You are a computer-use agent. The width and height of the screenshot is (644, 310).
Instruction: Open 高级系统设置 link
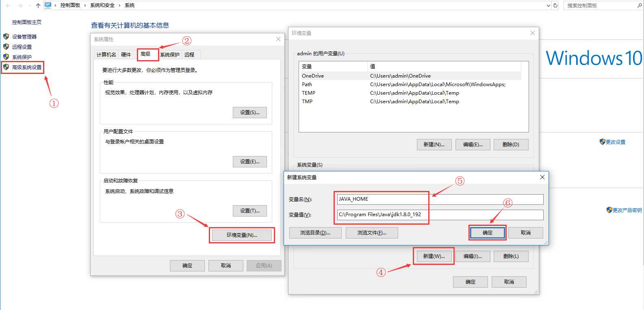[27, 67]
